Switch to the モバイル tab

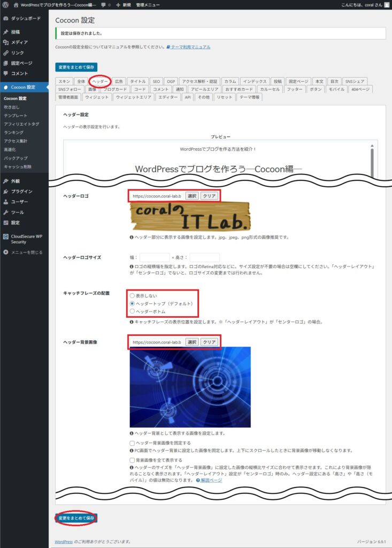[337, 89]
